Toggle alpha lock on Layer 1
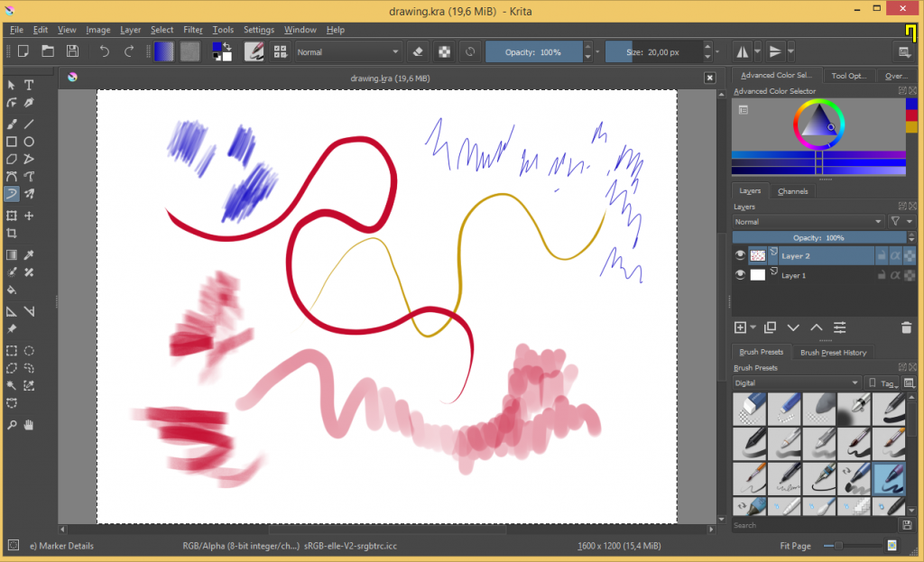The width and height of the screenshot is (924, 562). tap(896, 275)
